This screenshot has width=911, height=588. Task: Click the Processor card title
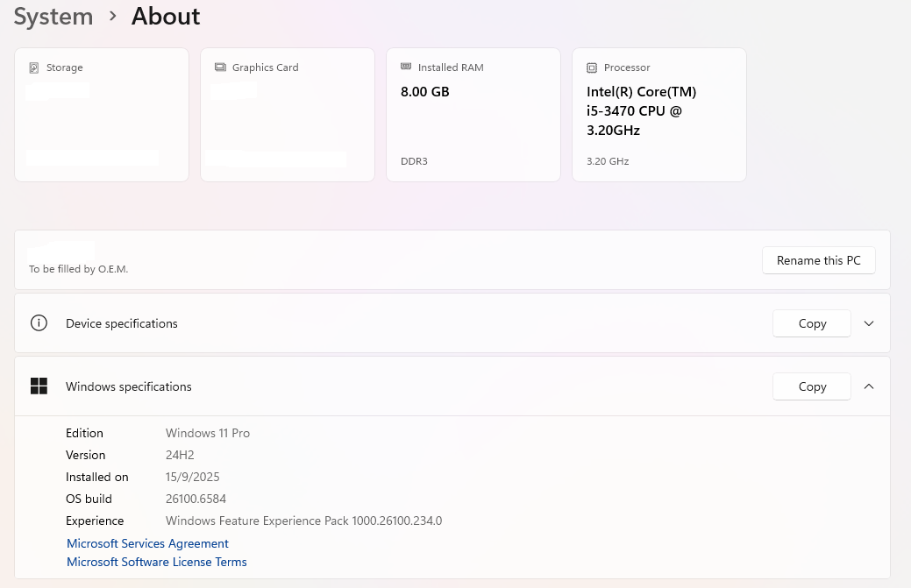click(x=627, y=67)
